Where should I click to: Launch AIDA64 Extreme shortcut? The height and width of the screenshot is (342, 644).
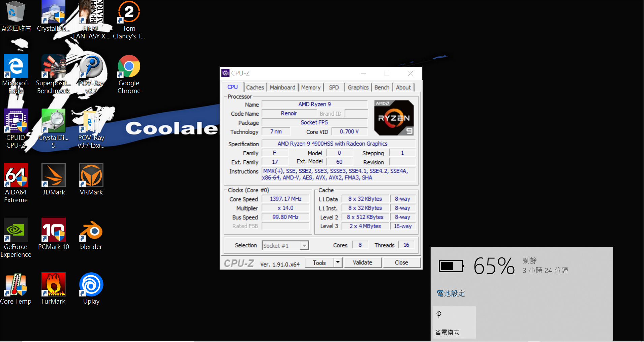(16, 183)
